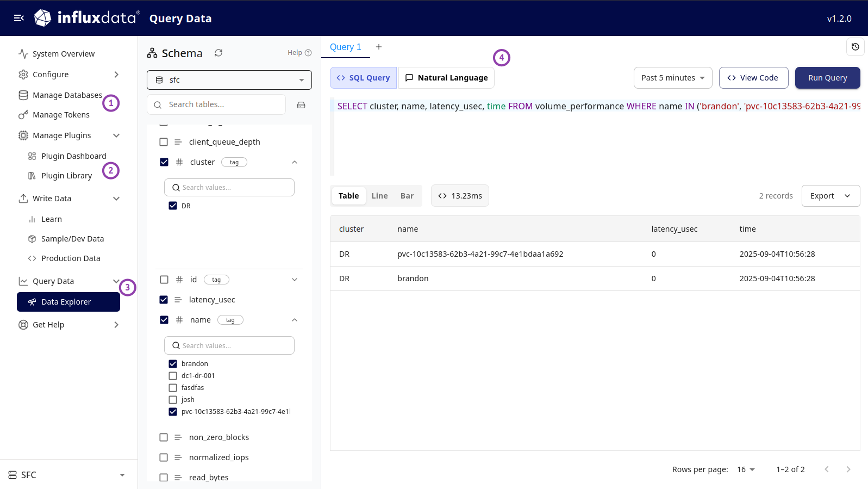This screenshot has height=489, width=868.
Task: Open rows per page dropdown
Action: coord(746,469)
